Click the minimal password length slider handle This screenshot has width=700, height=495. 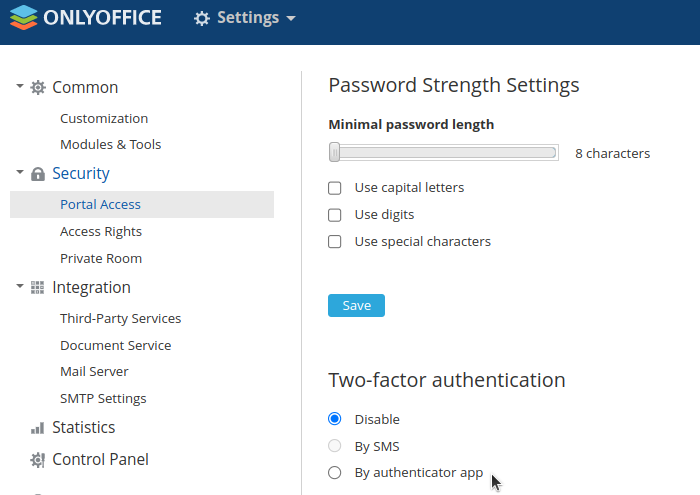[x=334, y=152]
